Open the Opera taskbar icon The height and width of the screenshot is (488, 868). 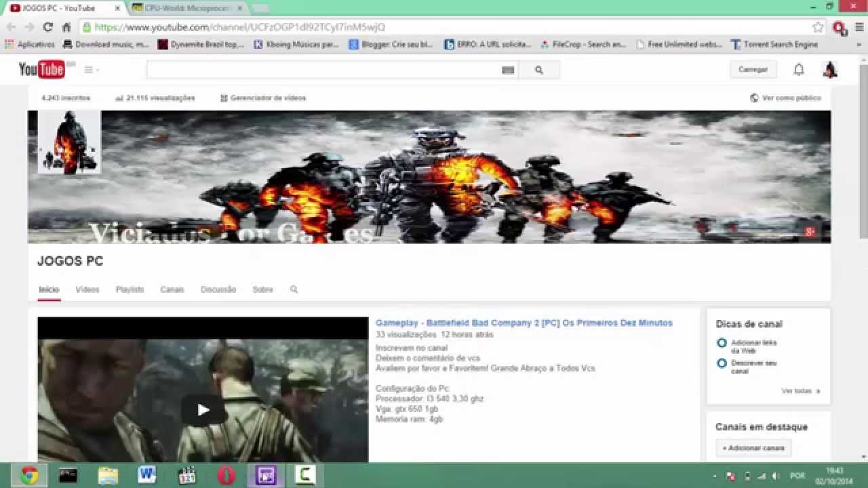pyautogui.click(x=226, y=475)
